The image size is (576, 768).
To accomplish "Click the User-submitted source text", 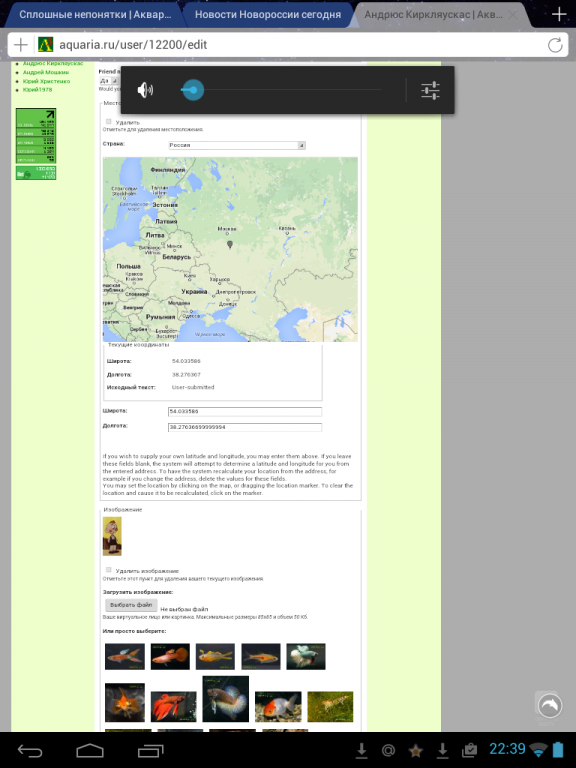I will tap(193, 387).
